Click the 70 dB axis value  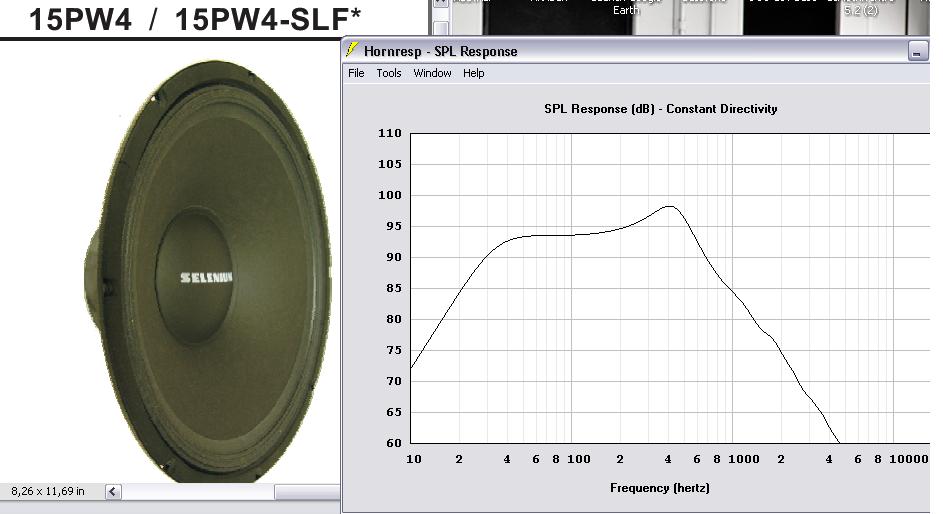point(393,382)
